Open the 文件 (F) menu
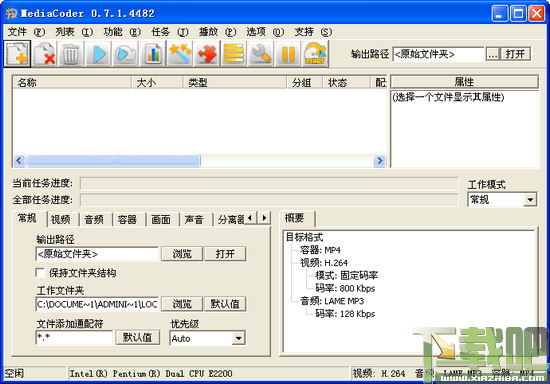Viewport: 550px width, 384px height. pos(26,32)
